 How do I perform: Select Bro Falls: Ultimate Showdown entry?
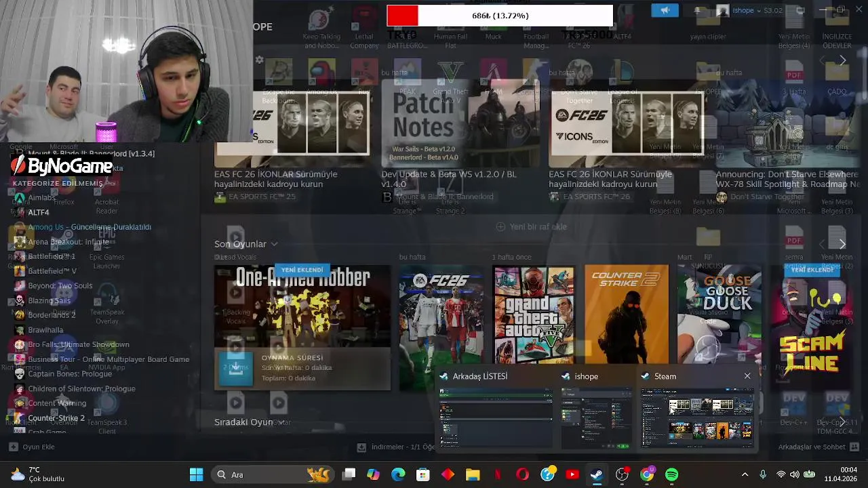[x=78, y=344]
